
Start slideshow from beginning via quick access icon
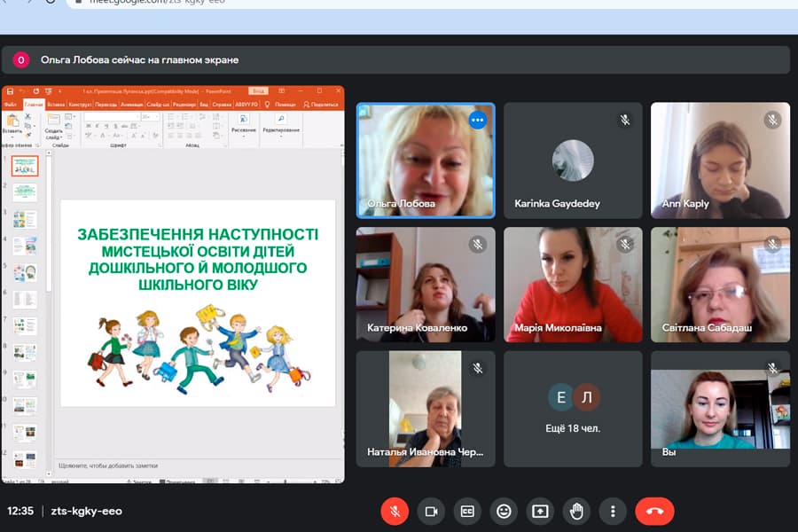tap(49, 91)
